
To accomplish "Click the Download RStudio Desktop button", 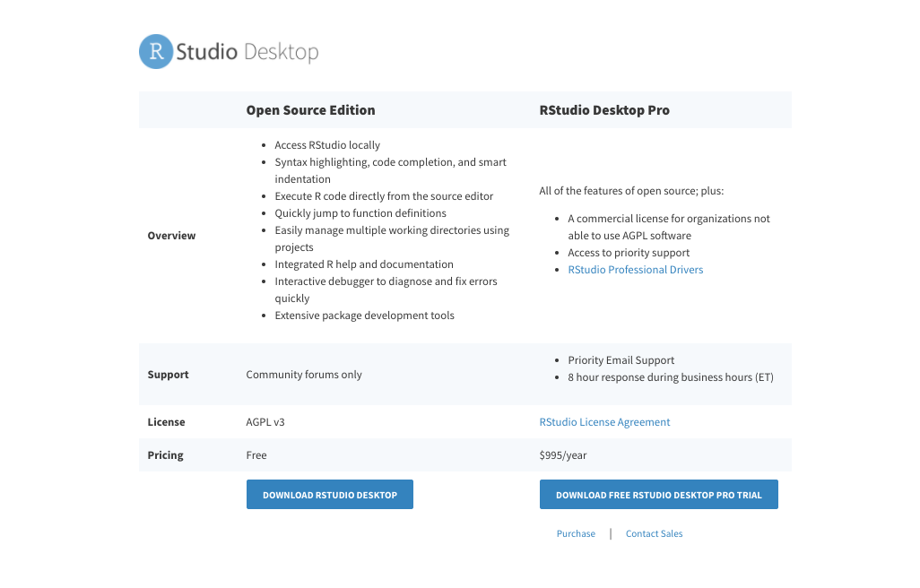I will (x=330, y=495).
